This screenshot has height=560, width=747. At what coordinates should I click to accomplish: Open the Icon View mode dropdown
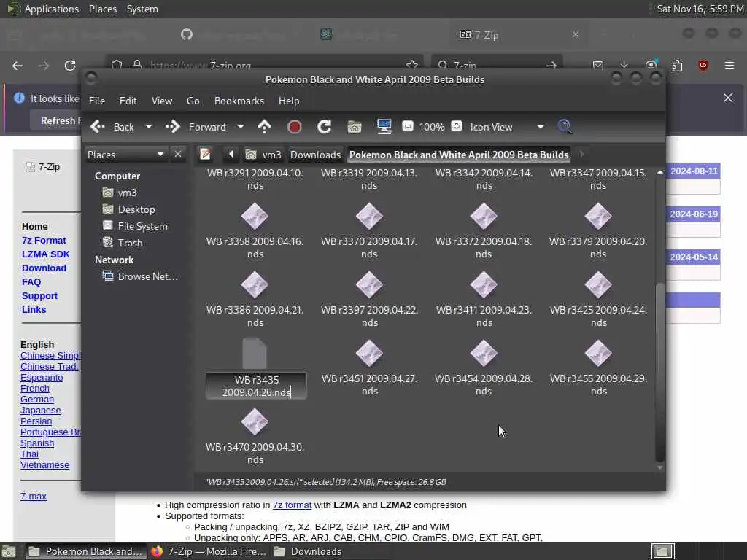click(x=507, y=127)
